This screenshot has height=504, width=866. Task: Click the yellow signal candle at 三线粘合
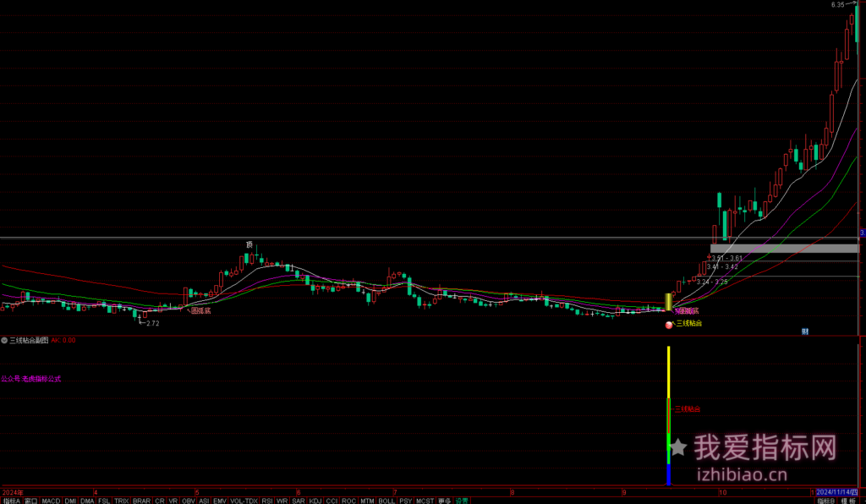668,301
